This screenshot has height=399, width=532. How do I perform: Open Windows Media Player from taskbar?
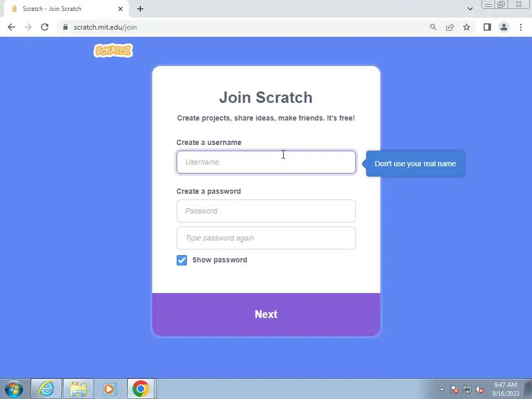pos(110,389)
